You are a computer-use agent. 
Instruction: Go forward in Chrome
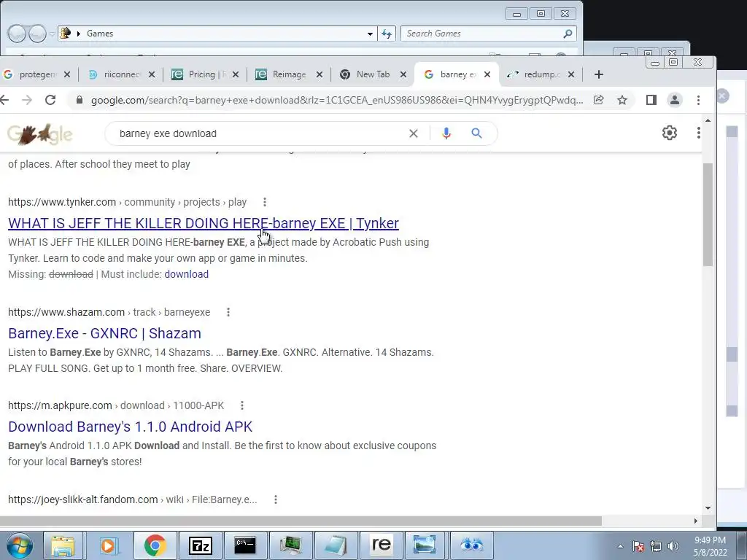pyautogui.click(x=27, y=100)
